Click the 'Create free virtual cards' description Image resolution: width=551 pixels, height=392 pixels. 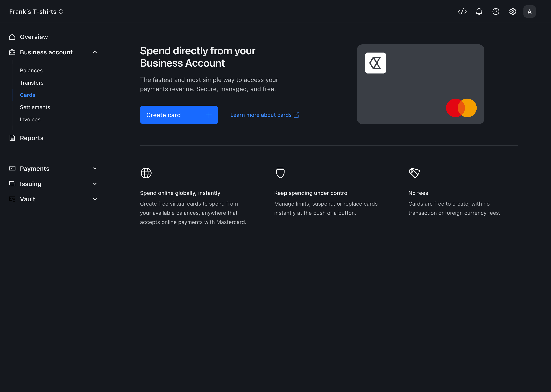(x=193, y=213)
